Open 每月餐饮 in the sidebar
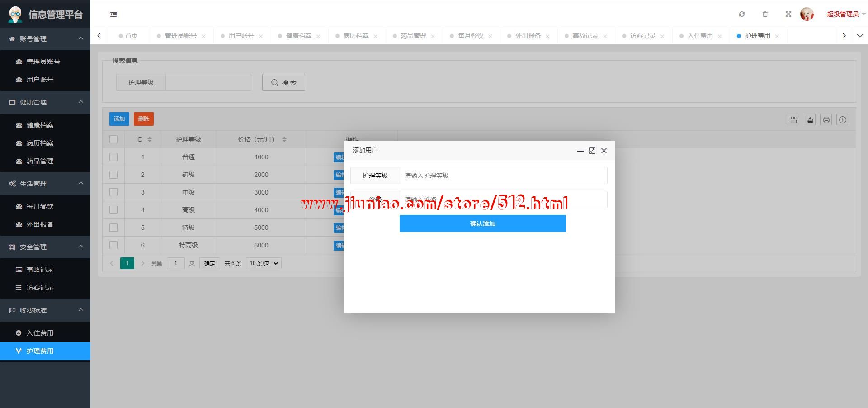 pyautogui.click(x=45, y=206)
